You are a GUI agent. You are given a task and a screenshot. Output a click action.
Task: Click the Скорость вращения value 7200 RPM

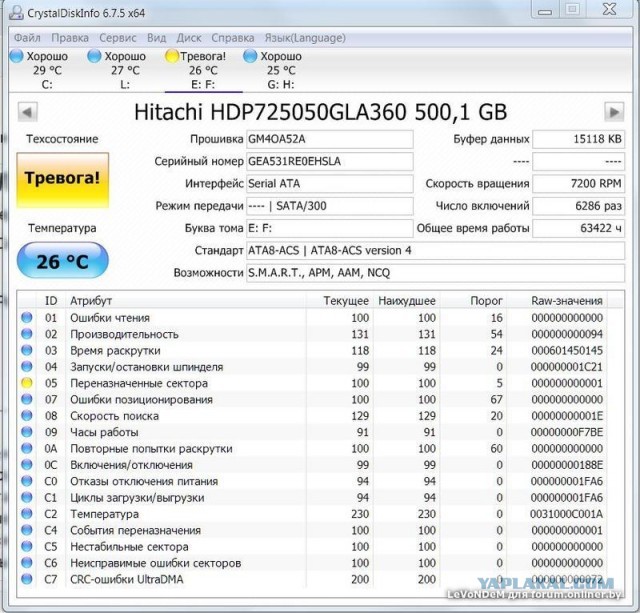578,184
